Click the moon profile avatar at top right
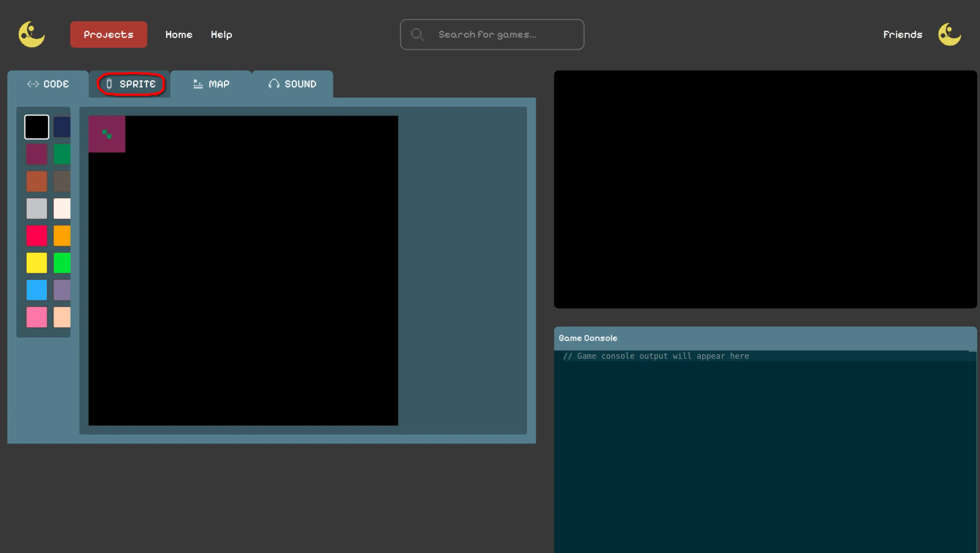This screenshot has width=980, height=553. coord(950,34)
